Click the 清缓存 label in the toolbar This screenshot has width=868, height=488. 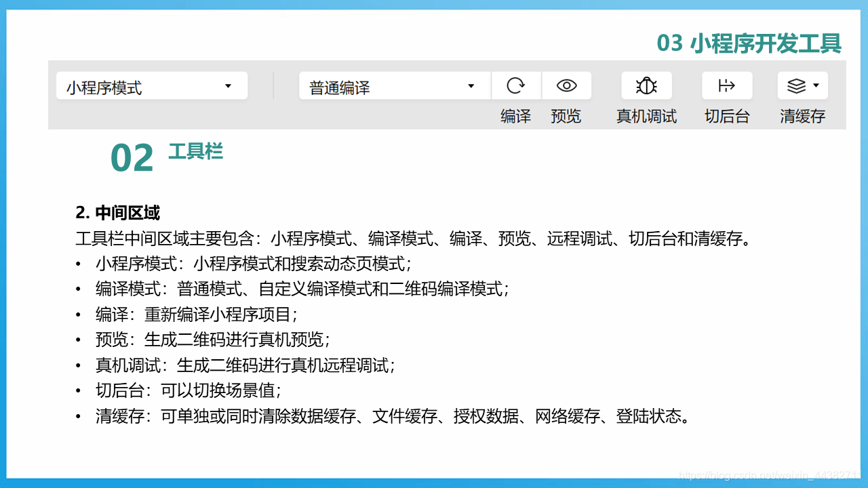click(803, 116)
